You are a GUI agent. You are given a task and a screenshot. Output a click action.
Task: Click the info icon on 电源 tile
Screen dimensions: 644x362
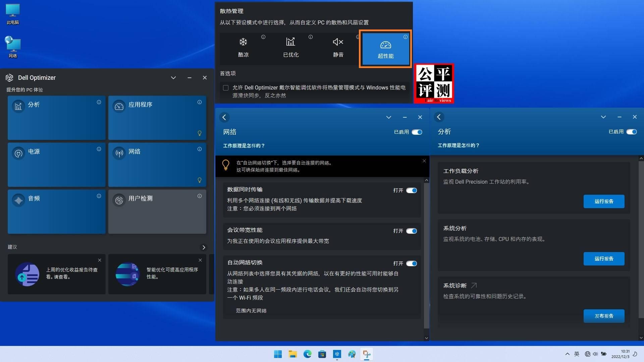(x=99, y=149)
